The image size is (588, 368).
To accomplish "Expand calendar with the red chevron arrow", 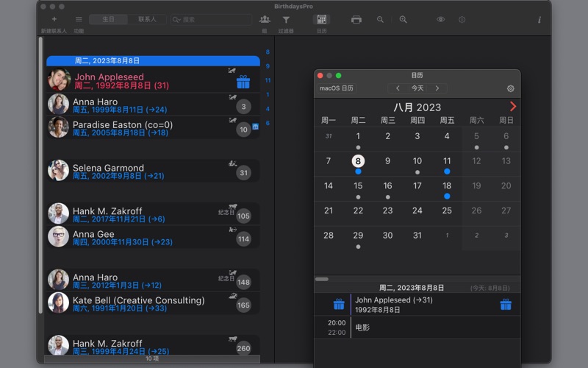I will (512, 107).
